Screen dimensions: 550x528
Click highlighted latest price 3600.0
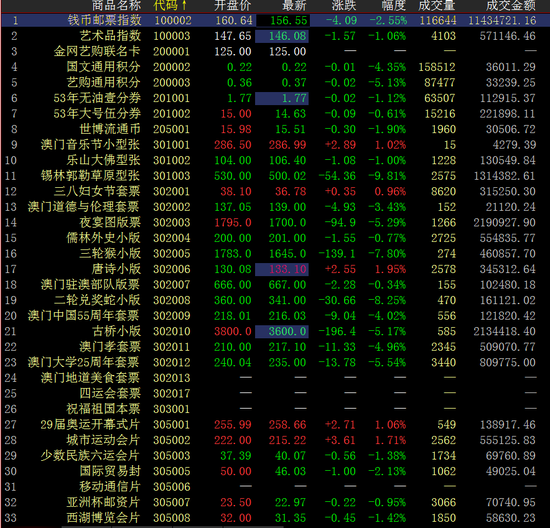(282, 332)
